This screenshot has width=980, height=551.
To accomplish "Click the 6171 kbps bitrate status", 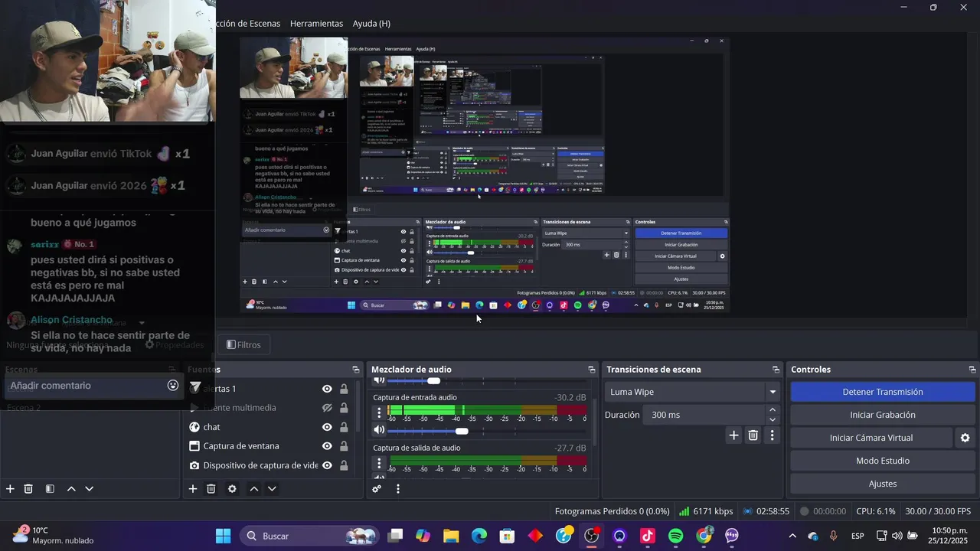I will [707, 511].
